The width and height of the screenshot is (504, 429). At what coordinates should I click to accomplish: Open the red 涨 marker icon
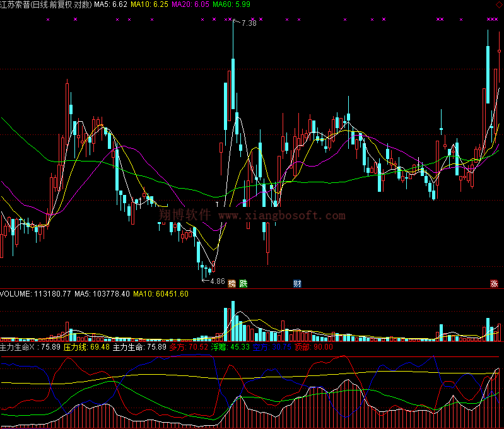[x=494, y=284]
